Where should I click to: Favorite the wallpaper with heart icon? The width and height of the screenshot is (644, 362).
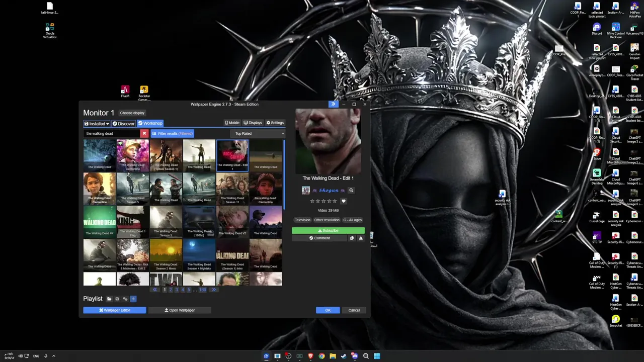344,201
